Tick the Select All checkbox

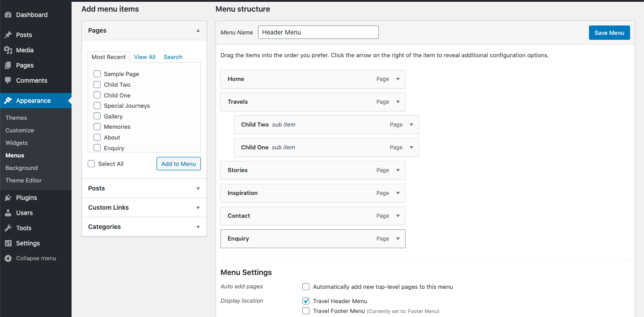pos(91,164)
